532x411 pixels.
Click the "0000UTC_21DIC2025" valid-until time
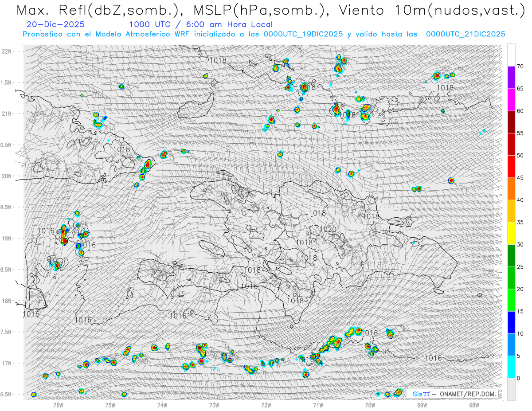click(465, 34)
